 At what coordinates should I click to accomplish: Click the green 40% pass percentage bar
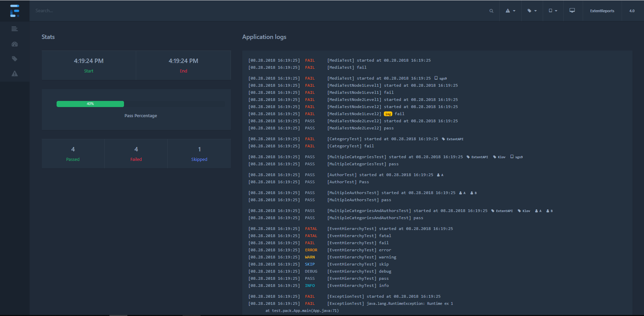[x=90, y=104]
